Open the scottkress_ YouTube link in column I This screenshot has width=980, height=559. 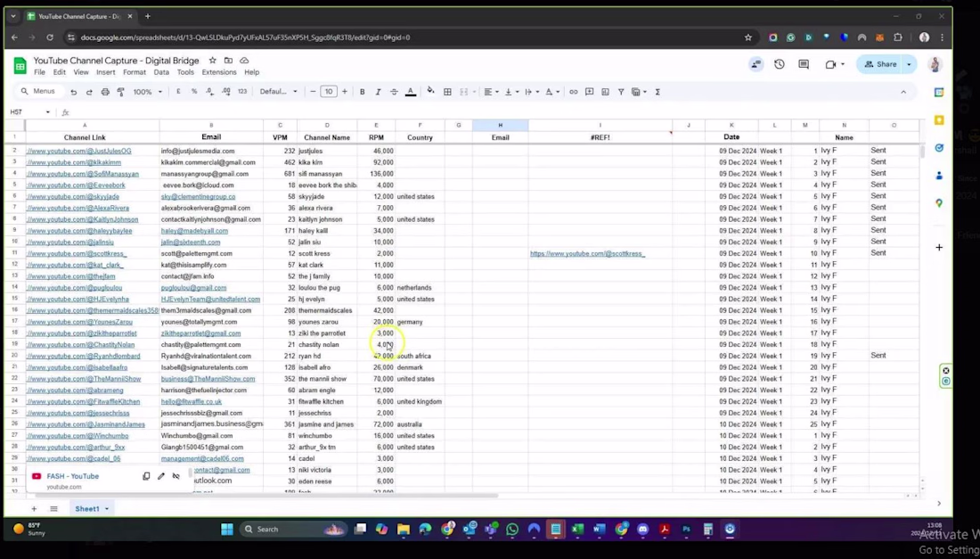[x=587, y=253]
